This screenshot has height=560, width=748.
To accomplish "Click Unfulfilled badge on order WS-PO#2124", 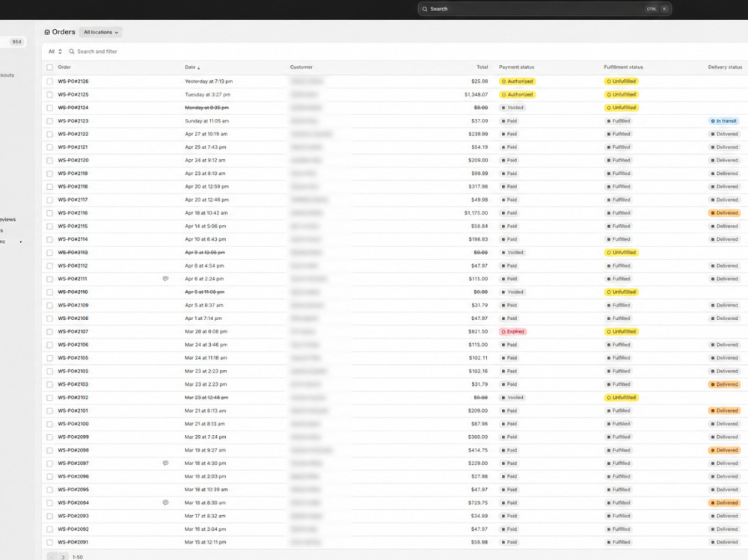I will pos(621,108).
